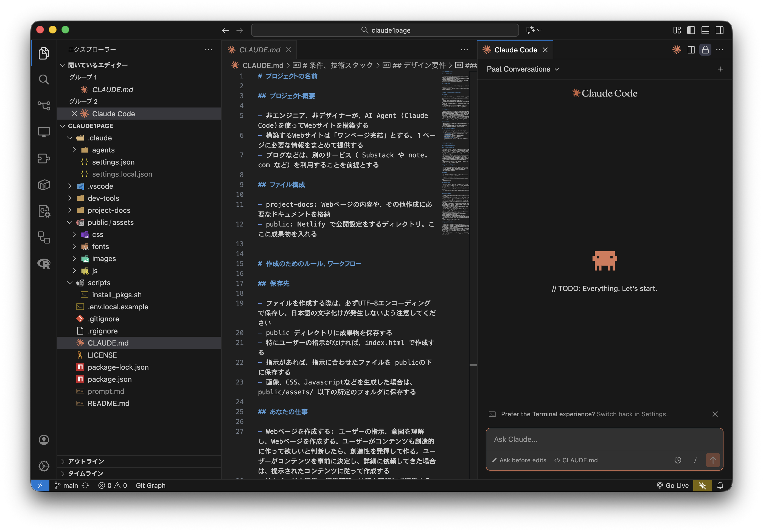Switch to the CLAUDE.md editor tab
The width and height of the screenshot is (763, 532).
tap(260, 49)
